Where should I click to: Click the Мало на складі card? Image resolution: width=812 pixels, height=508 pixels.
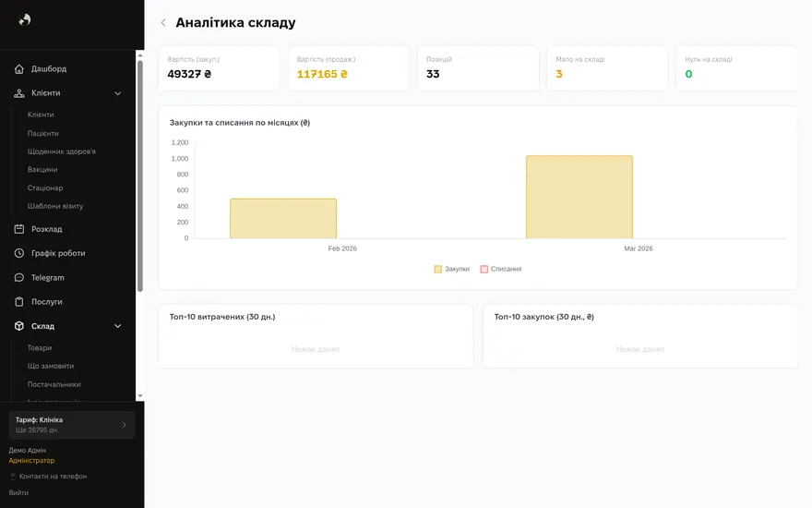pos(607,68)
